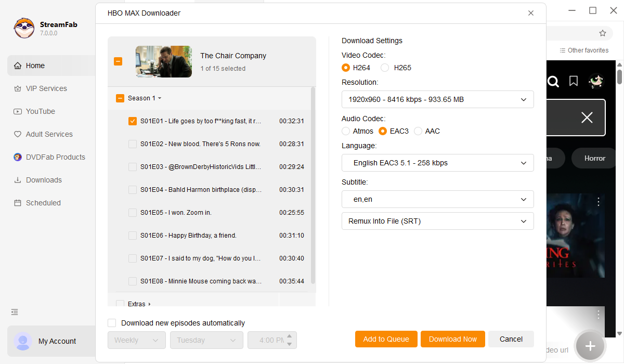The width and height of the screenshot is (624, 364).
Task: Click the HBO Max search magnifier icon
Action: [553, 81]
